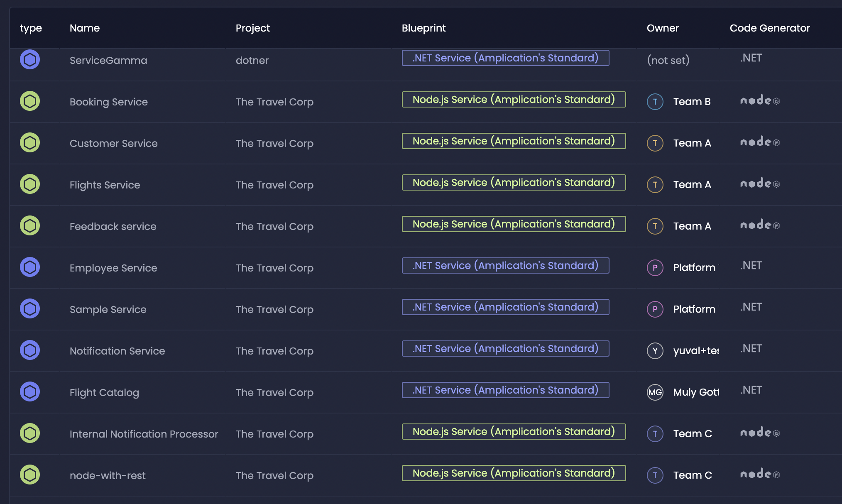Open the Flight Catalog service

(104, 392)
